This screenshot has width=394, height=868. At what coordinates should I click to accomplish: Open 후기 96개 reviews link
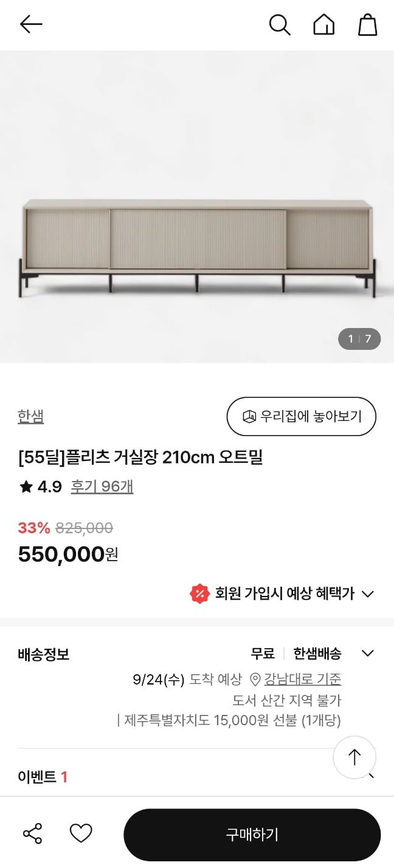[x=102, y=487]
